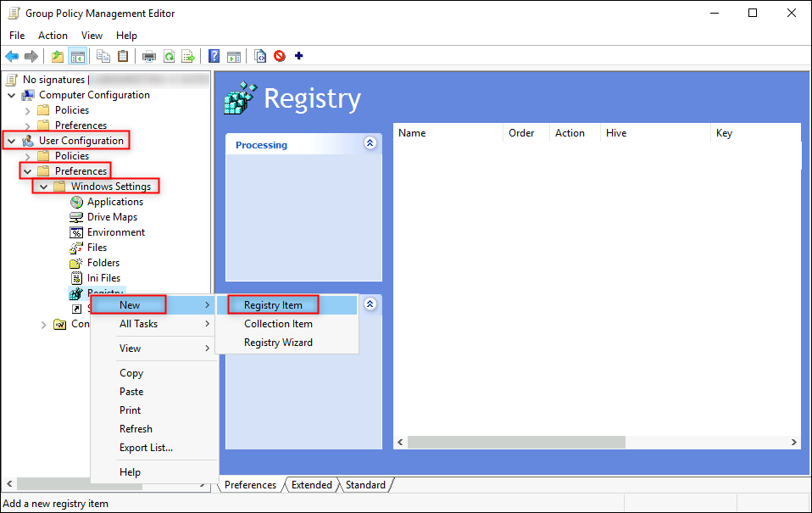Sort by the Hive column header
This screenshot has height=513, width=812.
click(x=655, y=133)
